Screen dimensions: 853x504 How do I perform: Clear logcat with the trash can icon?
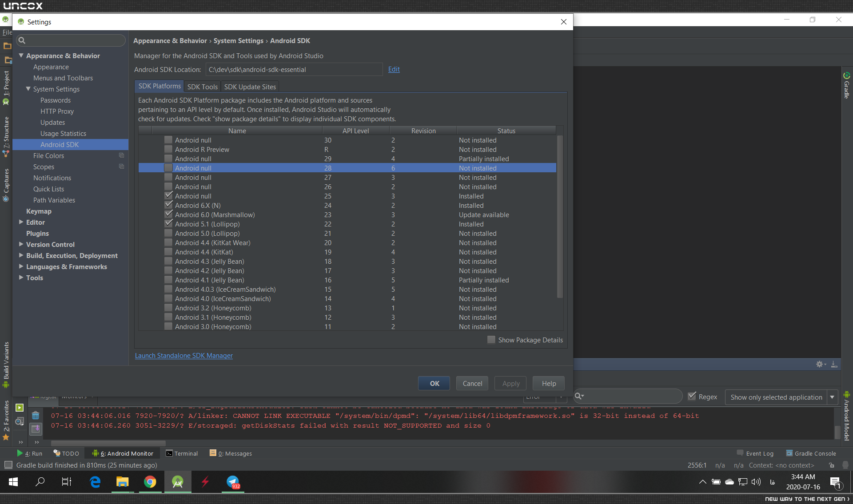[x=36, y=416]
